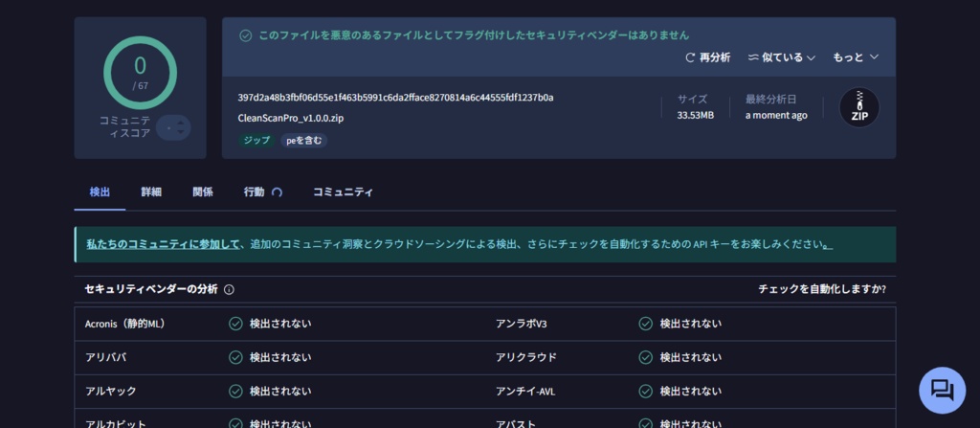Click 検出されない result in アリババ row

[x=280, y=357]
